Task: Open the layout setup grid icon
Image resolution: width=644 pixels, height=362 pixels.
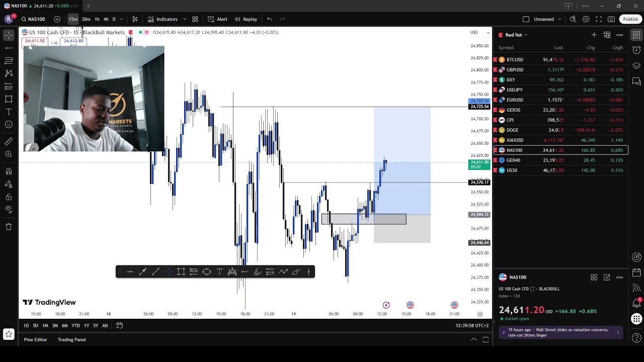Action: (195, 19)
